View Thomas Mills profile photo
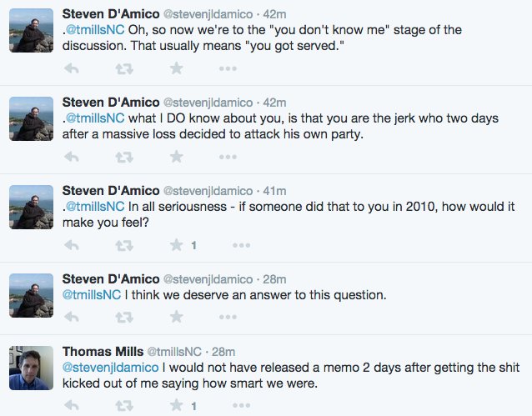532x416 pixels. (x=31, y=368)
